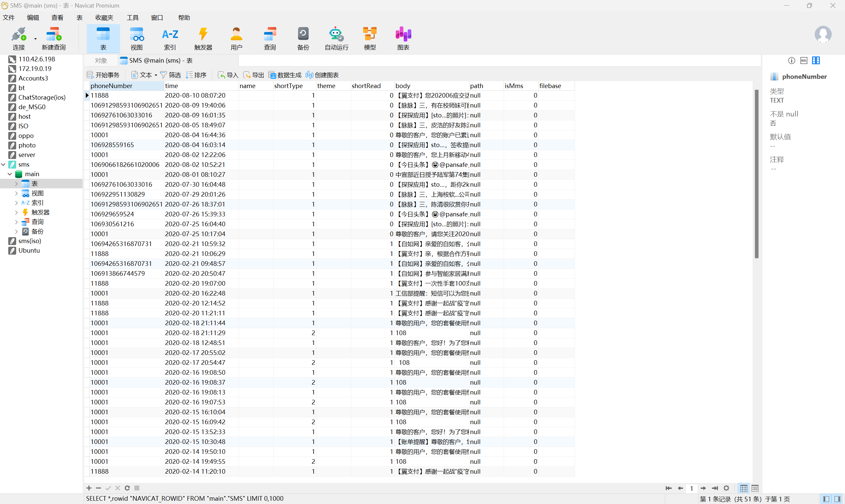The height and width of the screenshot is (504, 845).
Task: Open the 用户 users toolbar icon
Action: [x=236, y=38]
